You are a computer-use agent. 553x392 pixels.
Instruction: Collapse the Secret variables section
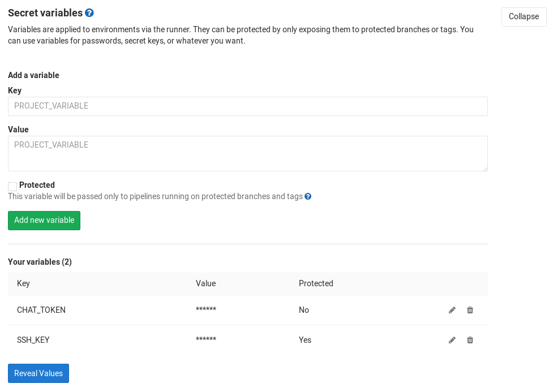(524, 16)
